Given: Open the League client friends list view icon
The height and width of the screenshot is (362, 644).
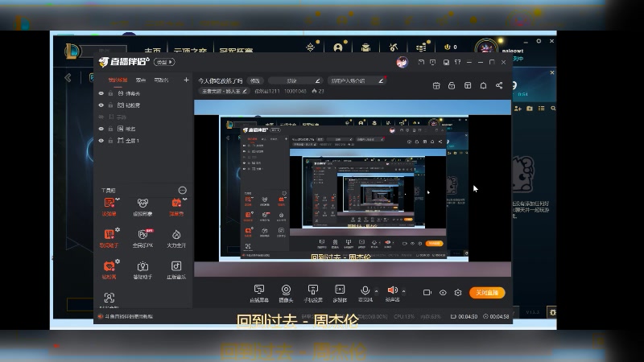Looking at the screenshot, I should (541, 109).
